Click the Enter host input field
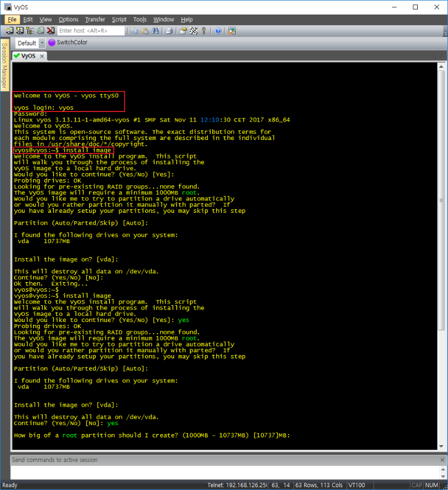This screenshot has width=448, height=490. tap(91, 31)
